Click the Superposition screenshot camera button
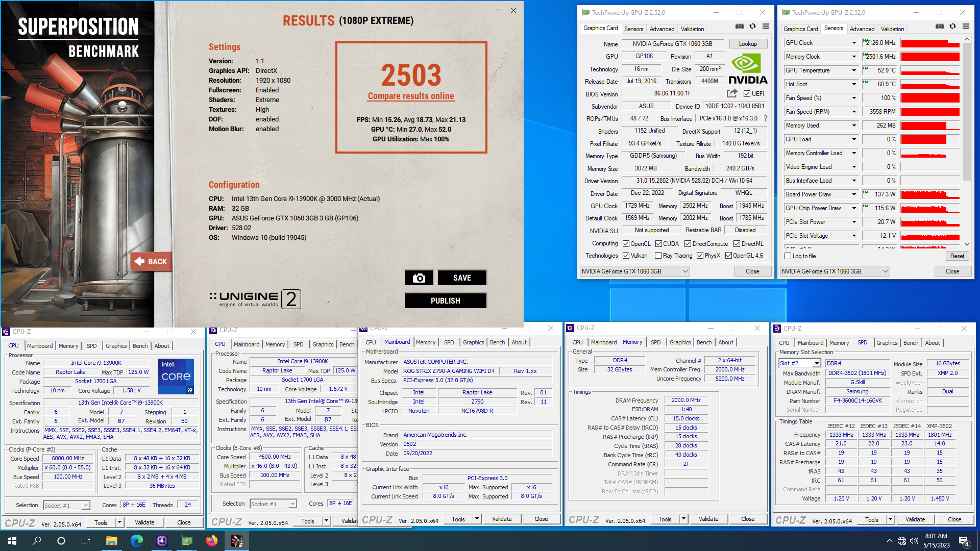The image size is (980, 551). point(419,278)
